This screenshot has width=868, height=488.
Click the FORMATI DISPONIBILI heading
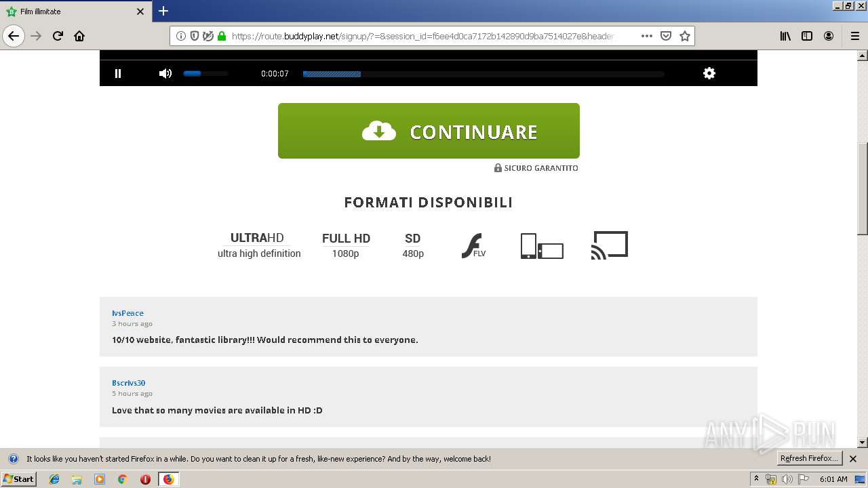click(429, 202)
